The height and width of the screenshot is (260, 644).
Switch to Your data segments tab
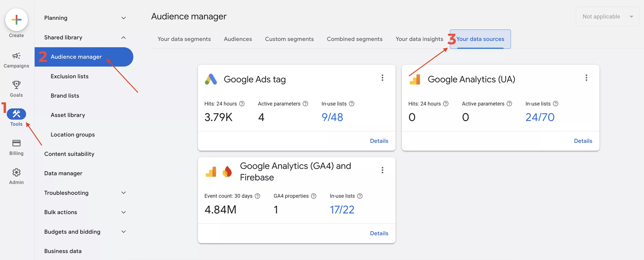[x=184, y=39]
